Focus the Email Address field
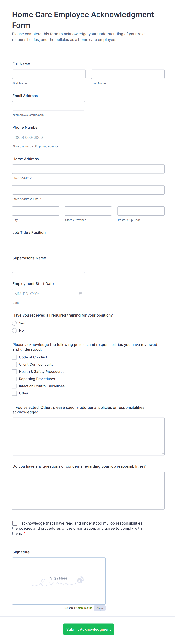Image resolution: width=175 pixels, height=644 pixels. (x=49, y=106)
